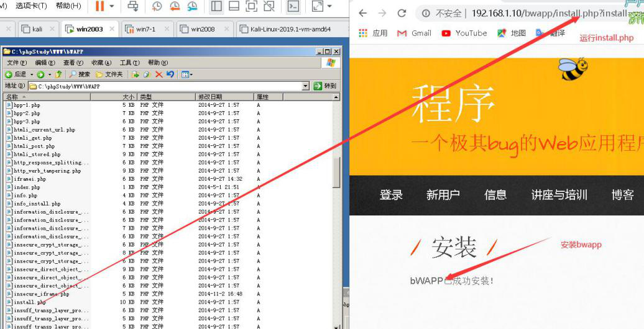
Task: Click the send Ctrl+Alt+Del toolbar icon
Action: tap(132, 6)
